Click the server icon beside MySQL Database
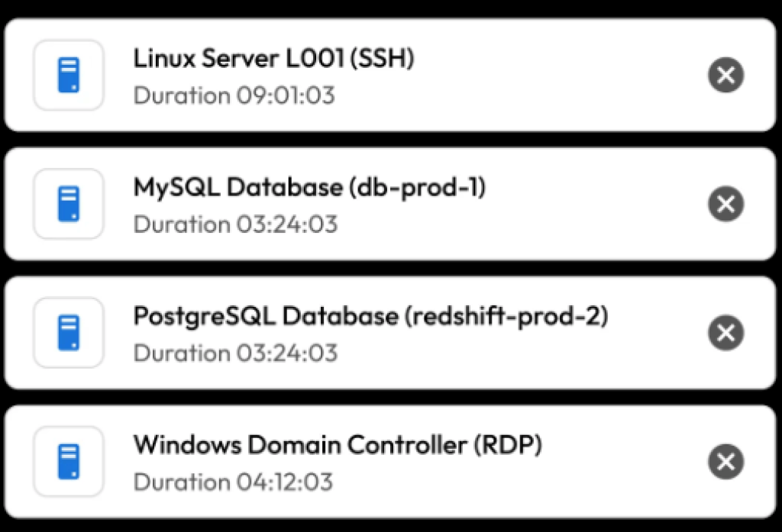This screenshot has width=782, height=532. pos(68,204)
